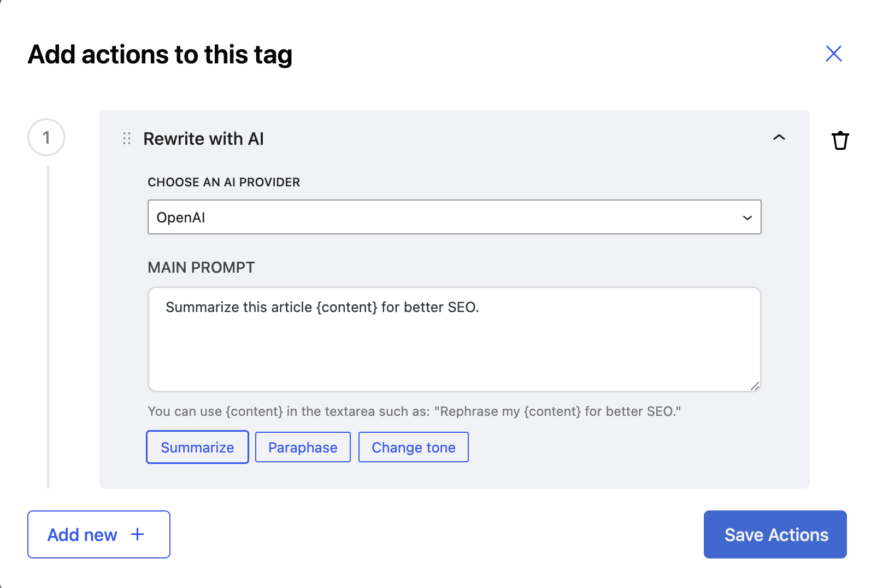Choose the Paraphase prompt preset
Viewport: 871px width, 588px height.
tap(303, 447)
